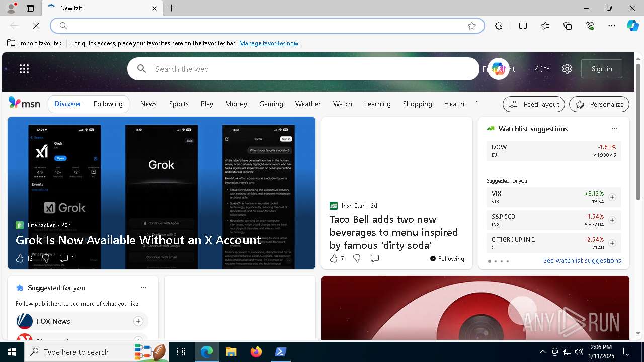Screen dimensions: 644x362
Task: Like the Taco Bell article
Action: click(333, 258)
